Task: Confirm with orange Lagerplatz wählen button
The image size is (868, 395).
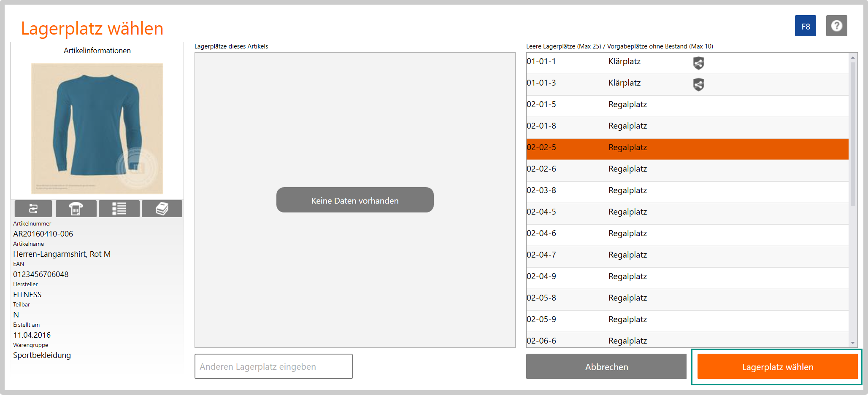Action: 777,367
